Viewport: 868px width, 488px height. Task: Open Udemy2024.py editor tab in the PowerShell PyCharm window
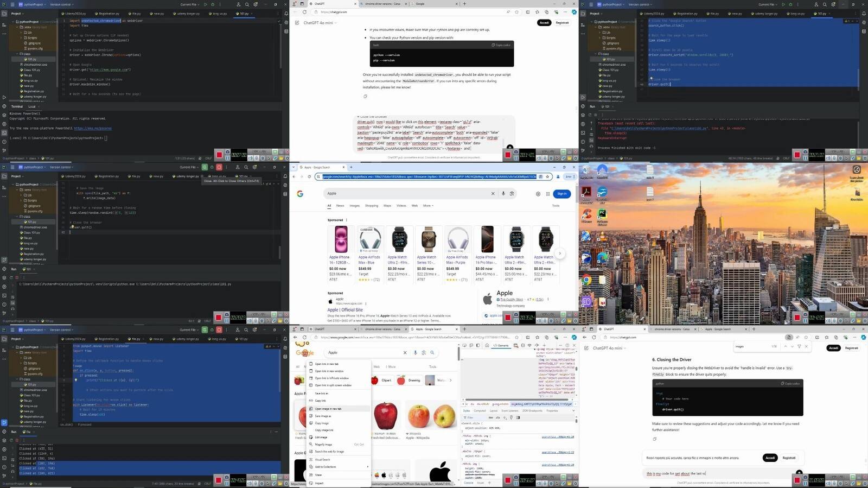pos(74,14)
